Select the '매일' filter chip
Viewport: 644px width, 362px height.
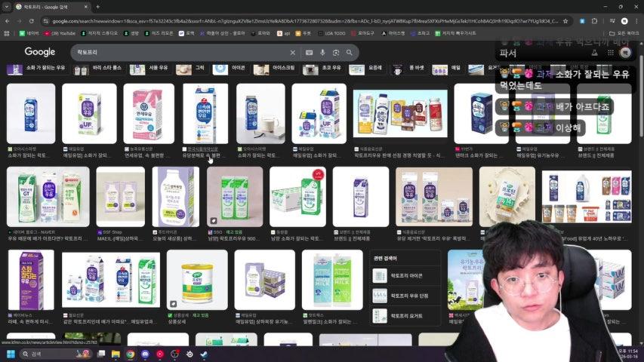pyautogui.click(x=446, y=69)
